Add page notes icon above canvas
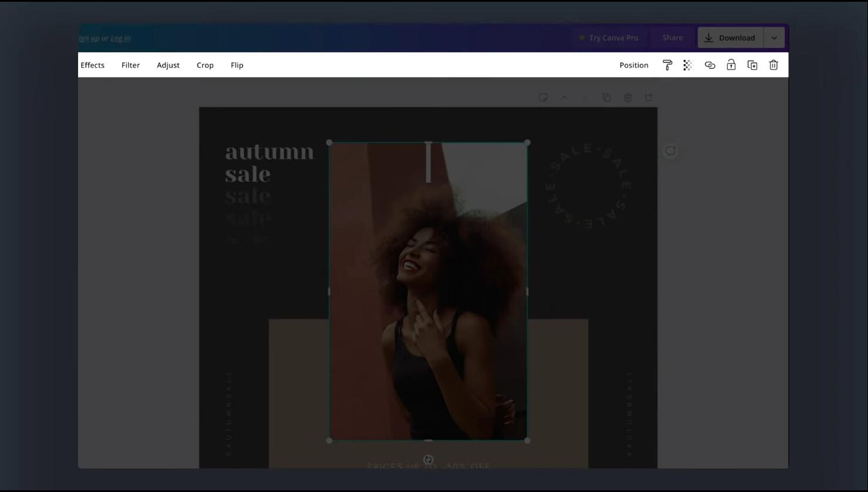The height and width of the screenshot is (492, 868). [x=543, y=98]
